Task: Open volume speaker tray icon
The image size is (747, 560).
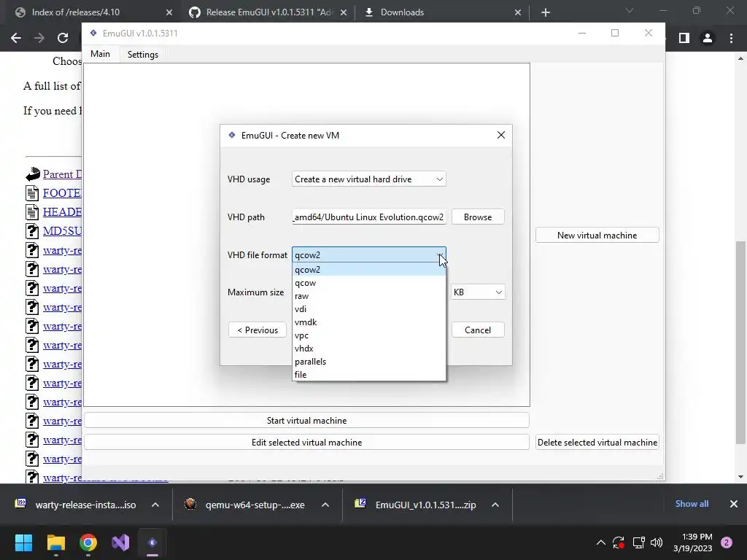Action: (x=657, y=542)
